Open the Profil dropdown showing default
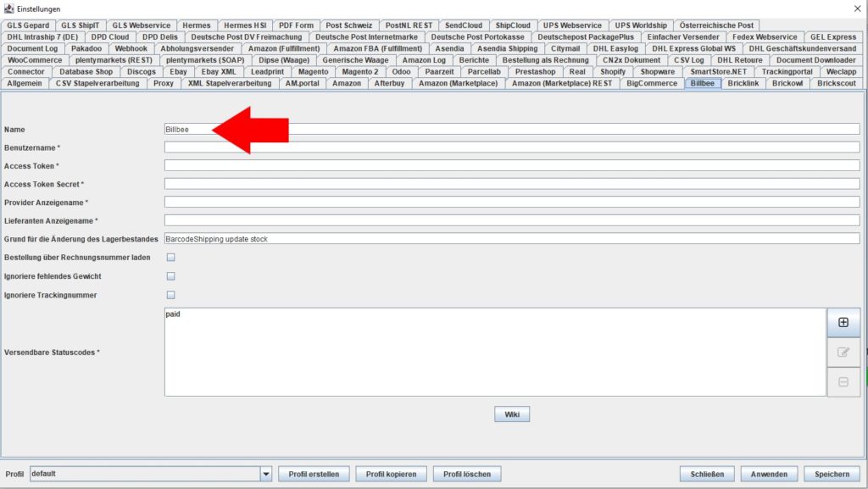Screen dimensions: 868x489 click(x=151, y=474)
